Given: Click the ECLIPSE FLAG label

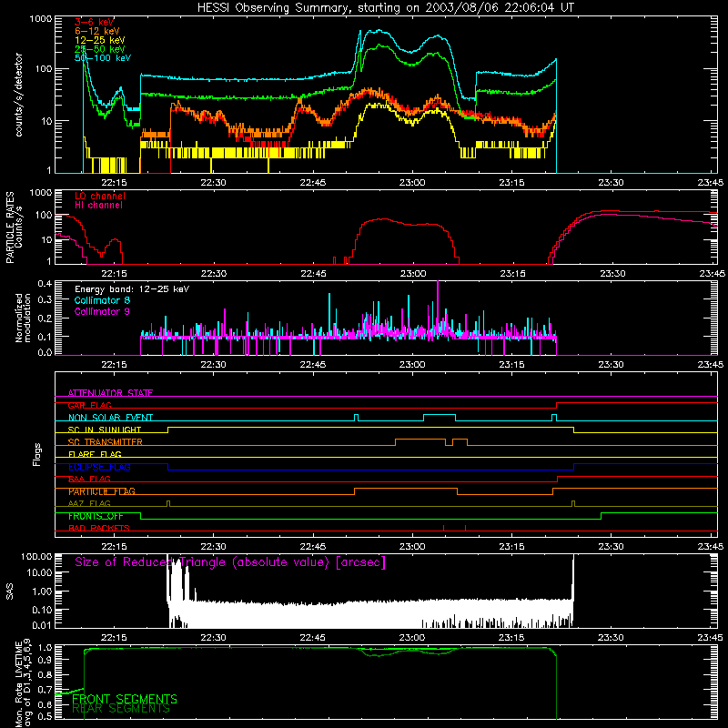Looking at the screenshot, I should pos(99,467).
